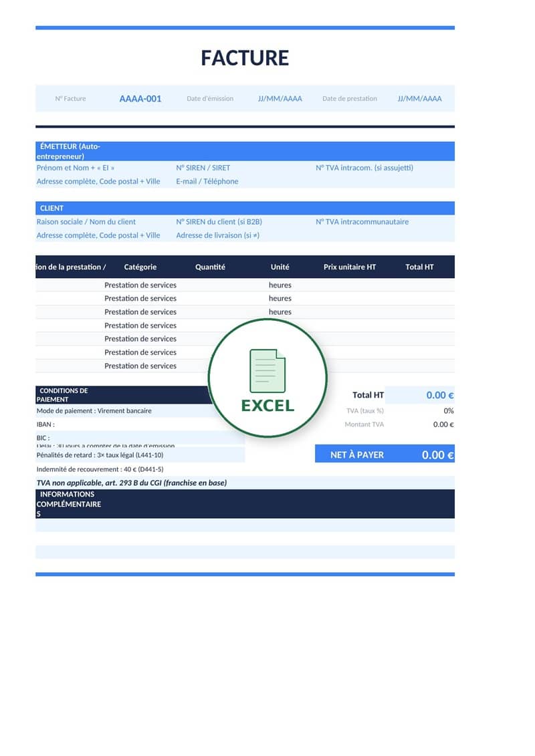Select Indemnité de recouvrement : 40 € line
535x756 pixels.
100,469
